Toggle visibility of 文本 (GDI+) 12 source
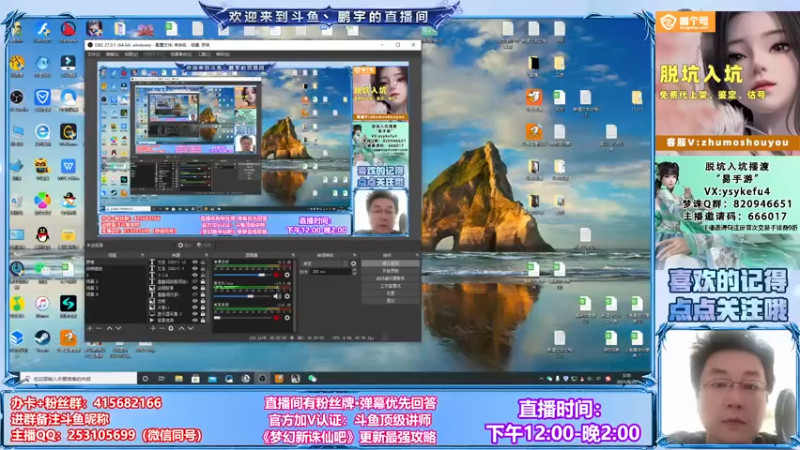 pyautogui.click(x=195, y=262)
